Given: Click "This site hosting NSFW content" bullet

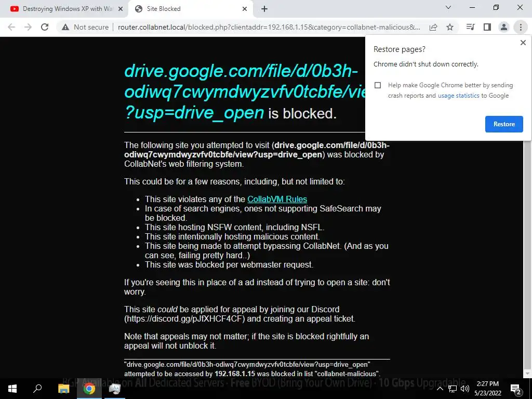Looking at the screenshot, I should [235, 228].
